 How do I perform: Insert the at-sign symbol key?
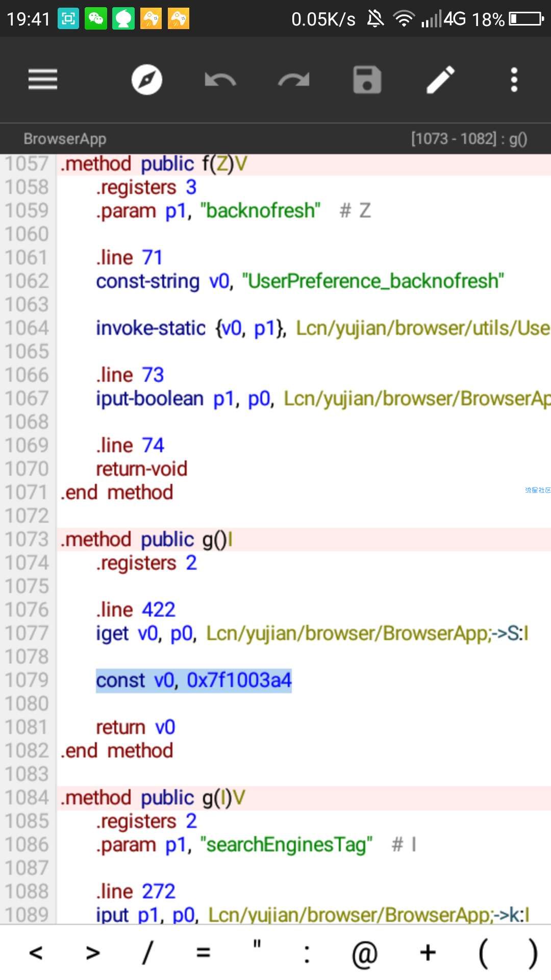pyautogui.click(x=364, y=953)
